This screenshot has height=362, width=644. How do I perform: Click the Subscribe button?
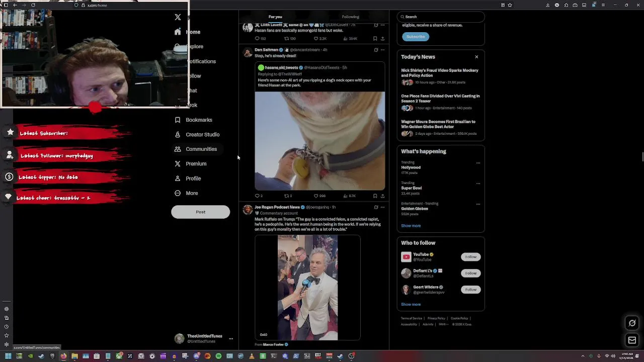pos(416,37)
